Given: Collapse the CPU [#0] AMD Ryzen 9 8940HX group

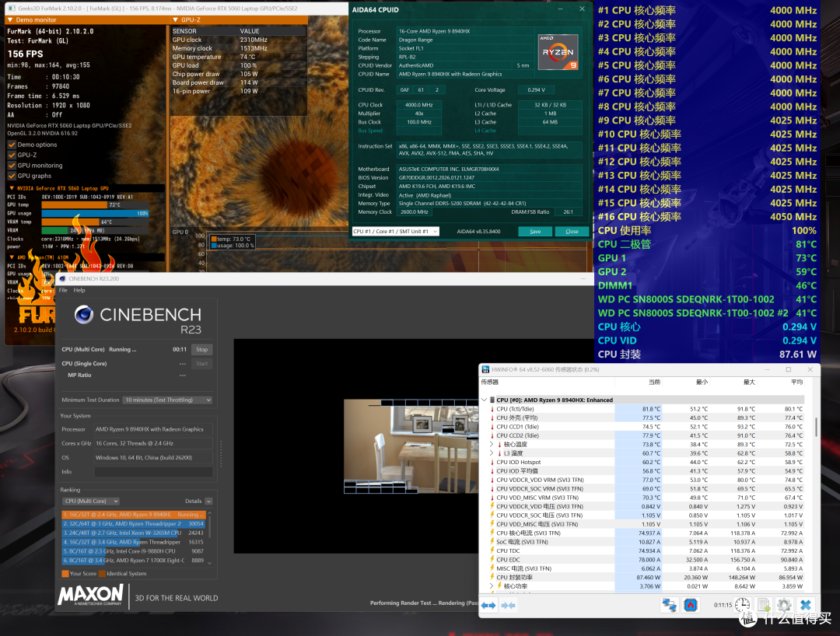Looking at the screenshot, I should (485, 400).
